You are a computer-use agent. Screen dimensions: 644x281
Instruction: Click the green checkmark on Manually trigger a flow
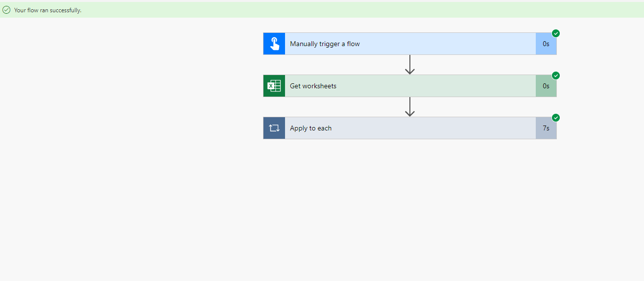pyautogui.click(x=556, y=33)
